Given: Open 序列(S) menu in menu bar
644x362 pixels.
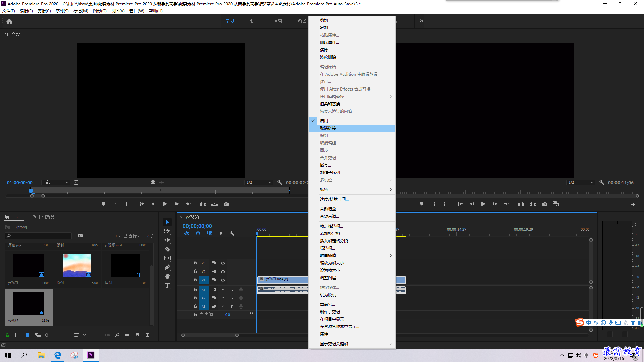Looking at the screenshot, I should point(62,11).
